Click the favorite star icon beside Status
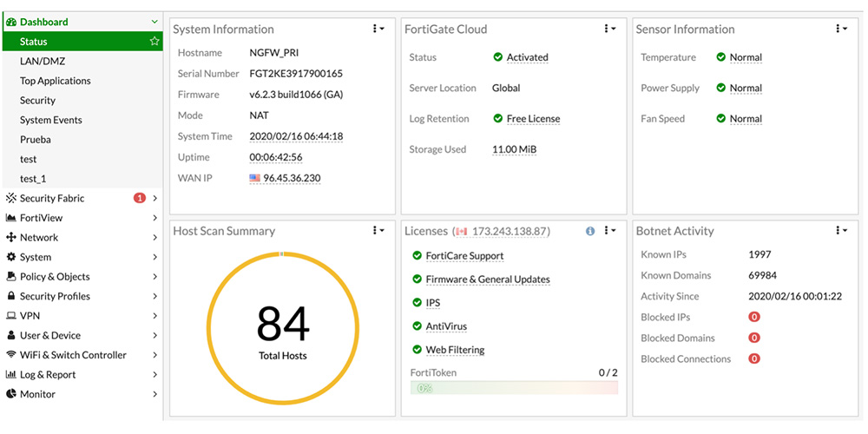 pos(155,42)
